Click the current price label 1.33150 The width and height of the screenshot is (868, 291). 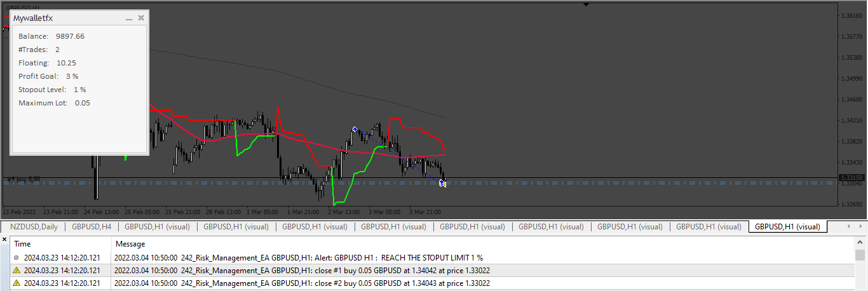pyautogui.click(x=851, y=177)
